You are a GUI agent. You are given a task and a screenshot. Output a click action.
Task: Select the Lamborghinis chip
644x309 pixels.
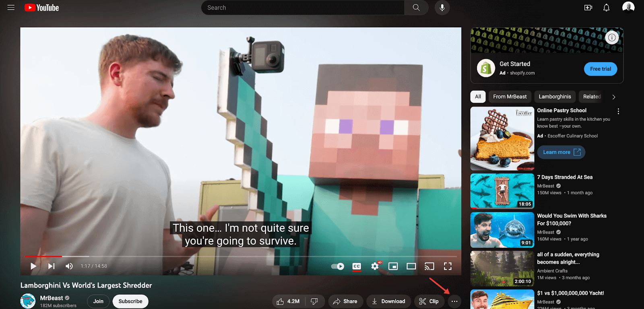coord(555,97)
